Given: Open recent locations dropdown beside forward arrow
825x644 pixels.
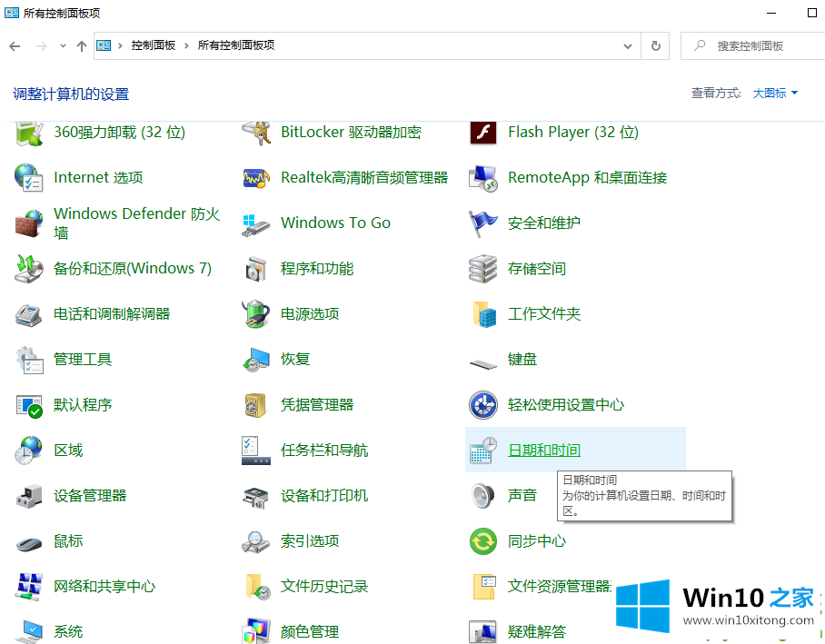Looking at the screenshot, I should point(63,45).
